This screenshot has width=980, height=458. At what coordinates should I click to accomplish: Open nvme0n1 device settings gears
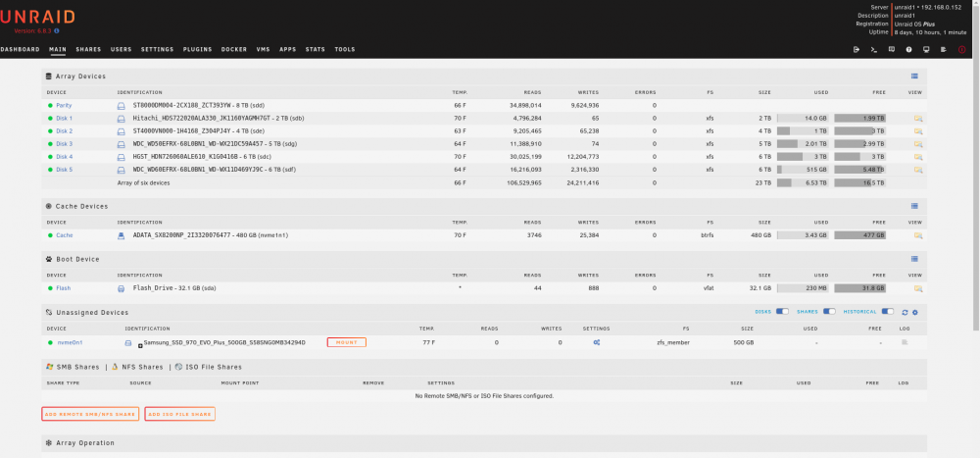[x=596, y=343]
